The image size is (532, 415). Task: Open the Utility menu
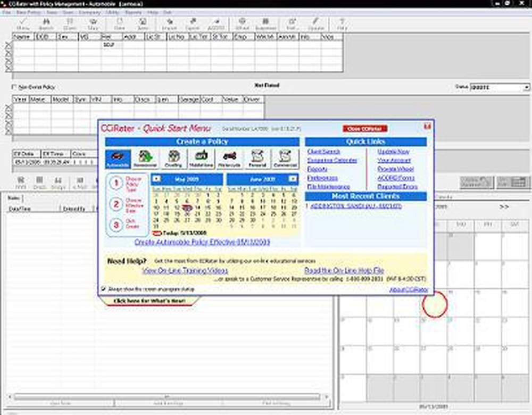pyautogui.click(x=112, y=12)
